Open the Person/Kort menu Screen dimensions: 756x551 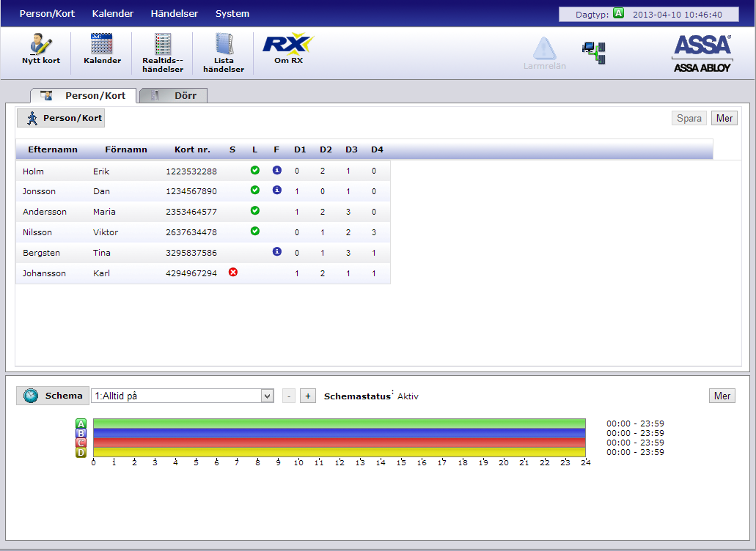click(47, 13)
